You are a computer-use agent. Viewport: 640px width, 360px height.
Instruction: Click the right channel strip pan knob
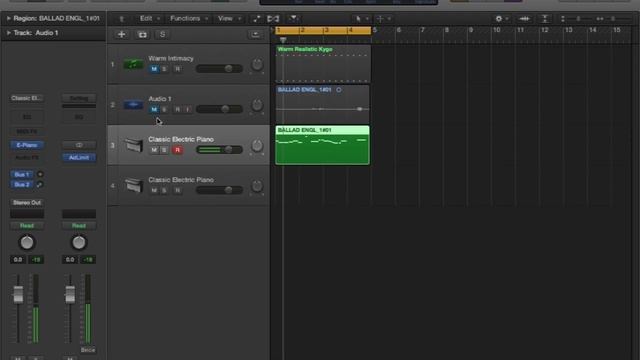(79, 242)
